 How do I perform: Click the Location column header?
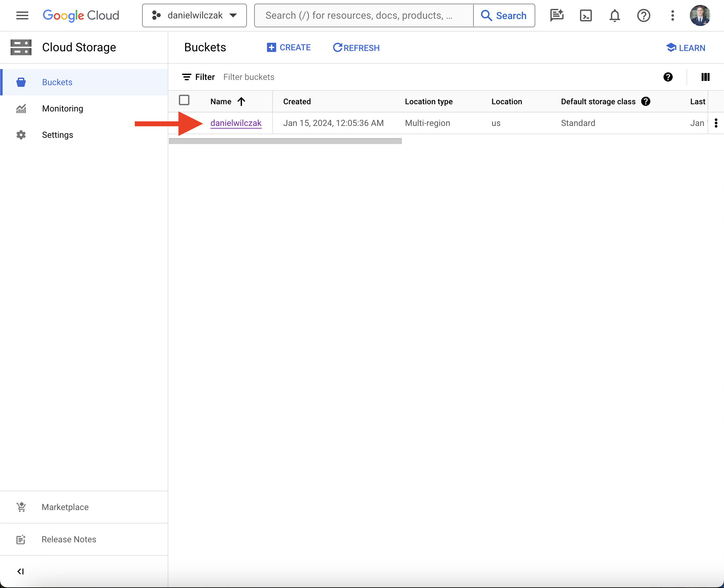[507, 102]
